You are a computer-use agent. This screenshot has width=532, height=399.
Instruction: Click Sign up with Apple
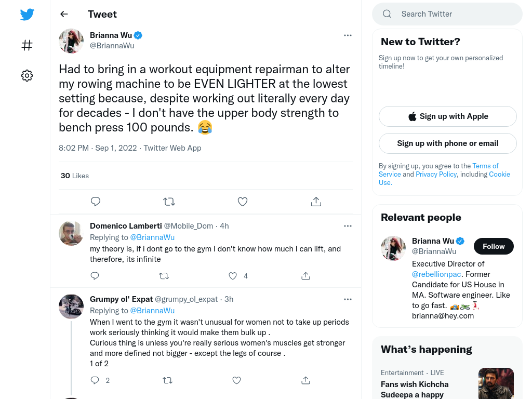(x=447, y=116)
